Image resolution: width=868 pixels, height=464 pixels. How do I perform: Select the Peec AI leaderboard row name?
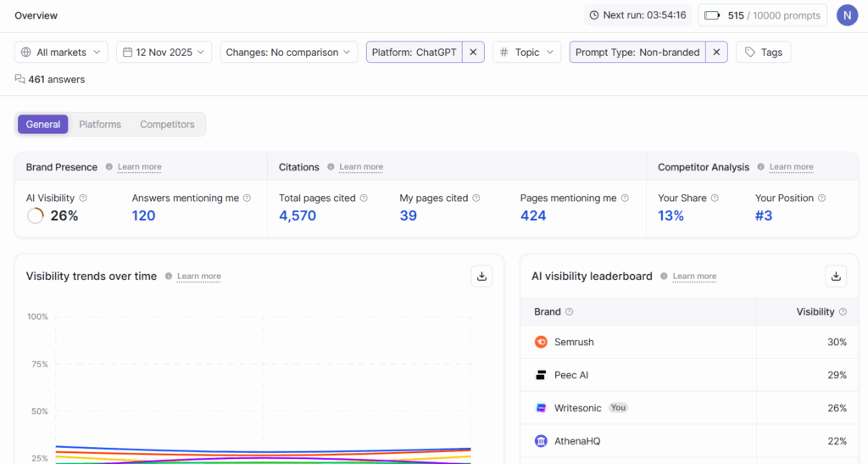571,376
